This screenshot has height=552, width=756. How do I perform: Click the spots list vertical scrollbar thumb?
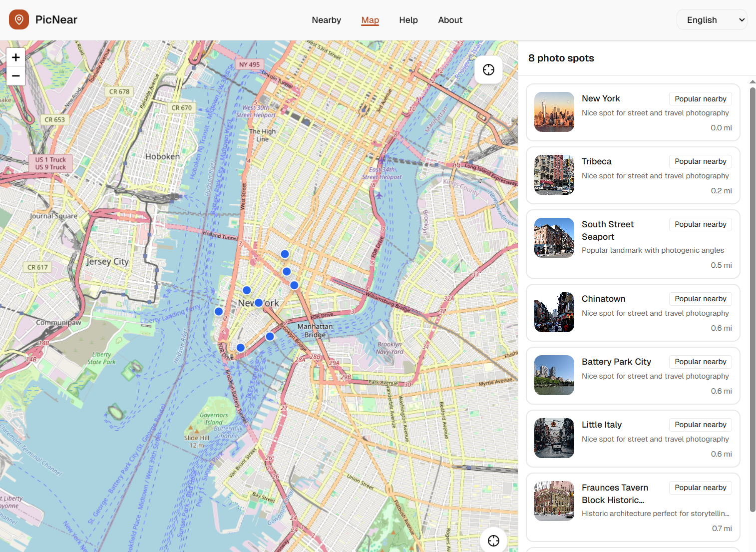coord(753,300)
